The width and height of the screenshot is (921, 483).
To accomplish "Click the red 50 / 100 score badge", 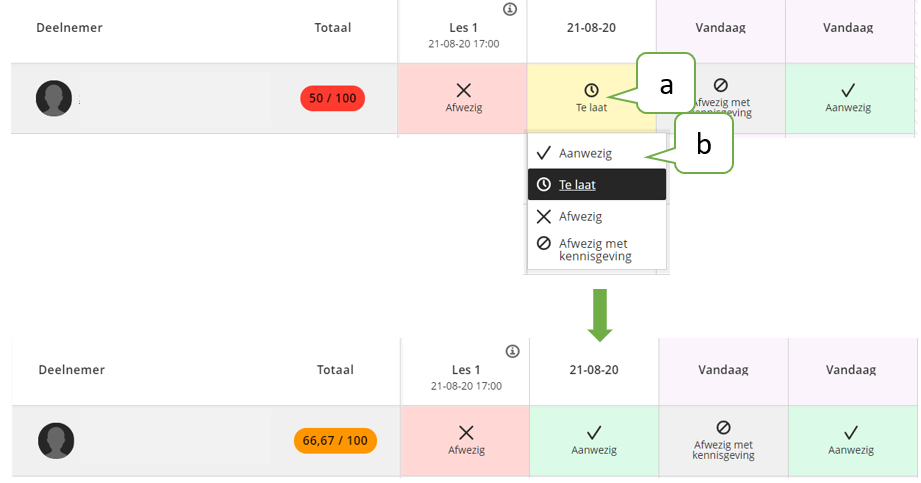I will pos(332,98).
